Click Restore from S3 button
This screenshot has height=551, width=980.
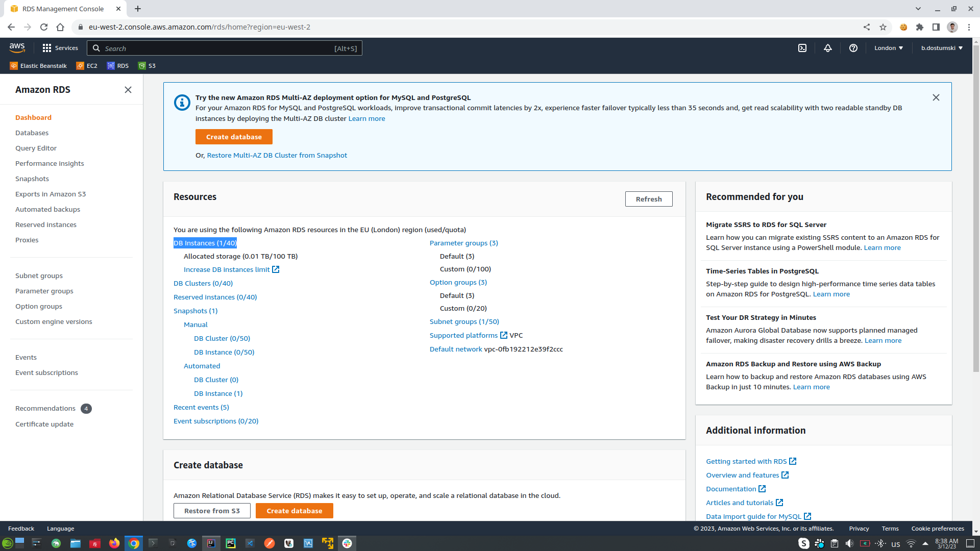point(212,511)
